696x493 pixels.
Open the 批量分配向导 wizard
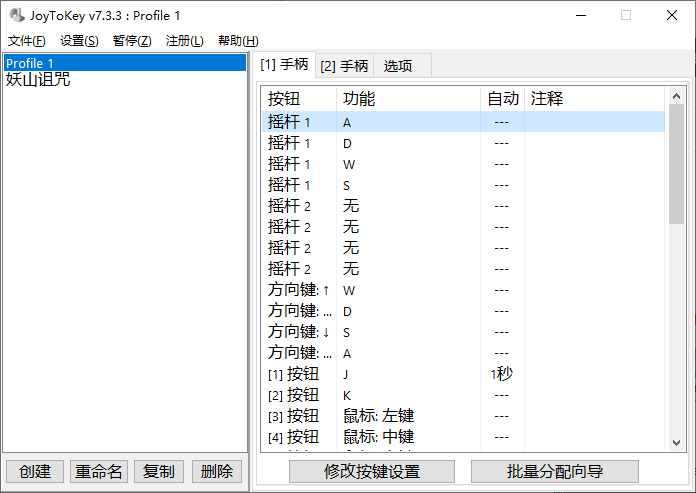pyautogui.click(x=555, y=471)
